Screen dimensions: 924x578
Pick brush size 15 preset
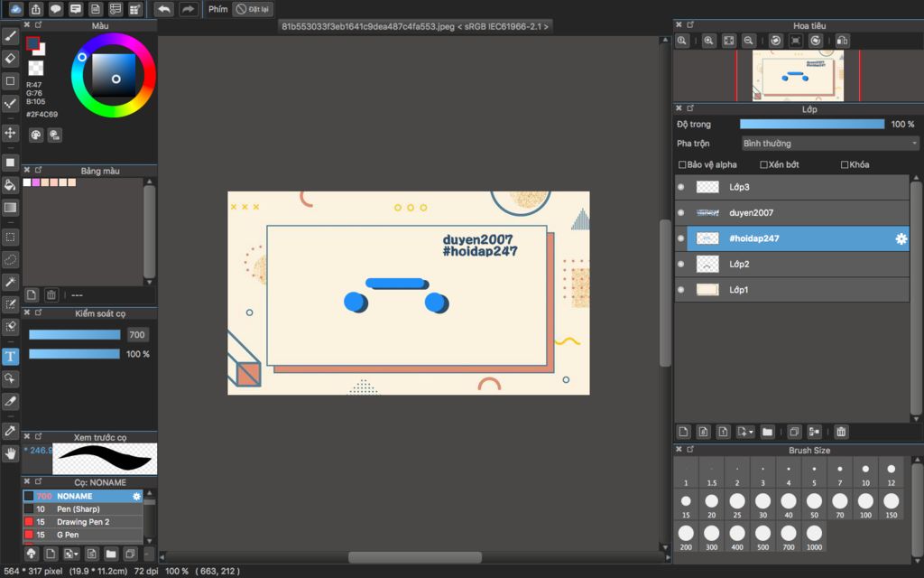point(686,505)
